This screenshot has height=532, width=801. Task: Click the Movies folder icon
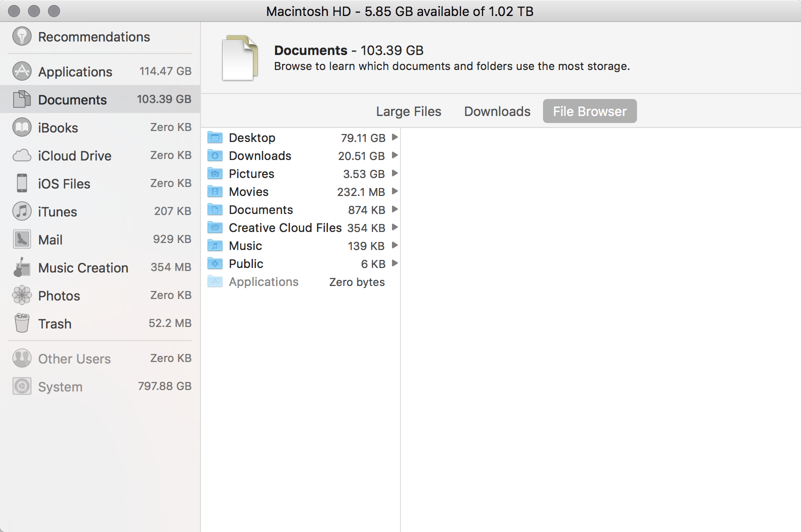215,191
